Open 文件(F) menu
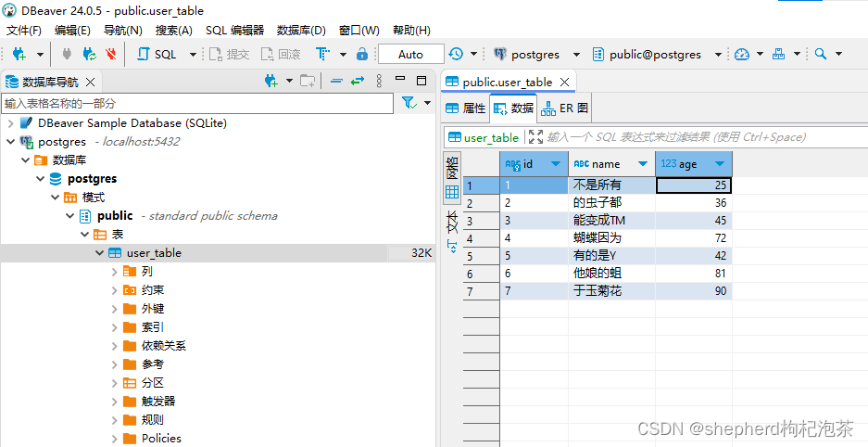 (24, 31)
